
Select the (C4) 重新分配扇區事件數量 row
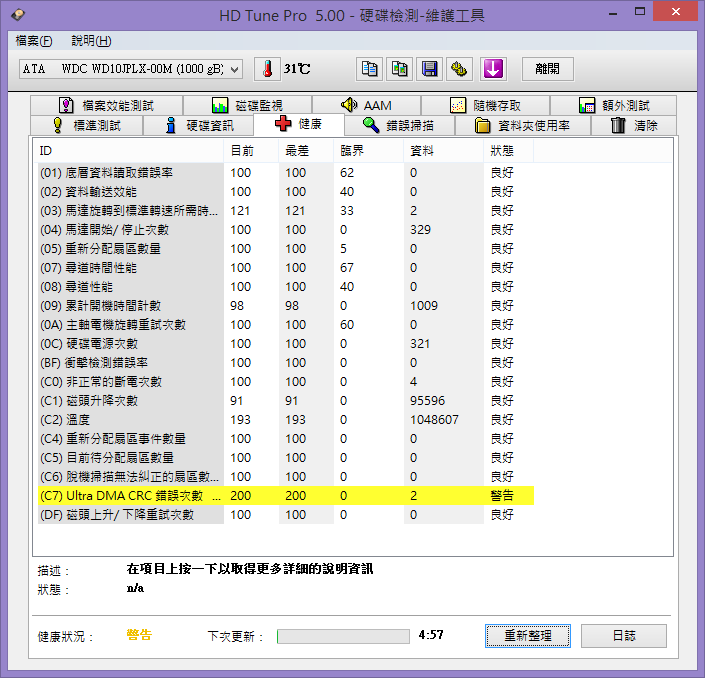(286, 438)
